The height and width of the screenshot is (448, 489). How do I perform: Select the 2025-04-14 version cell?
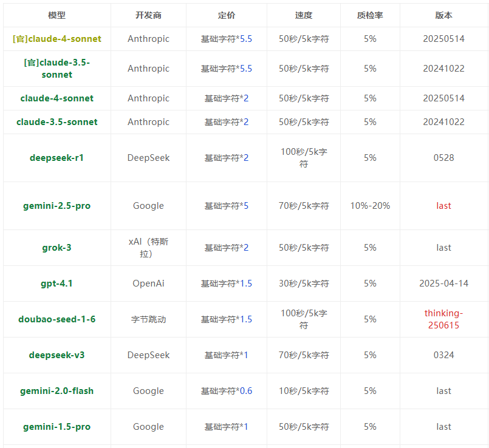coord(443,283)
